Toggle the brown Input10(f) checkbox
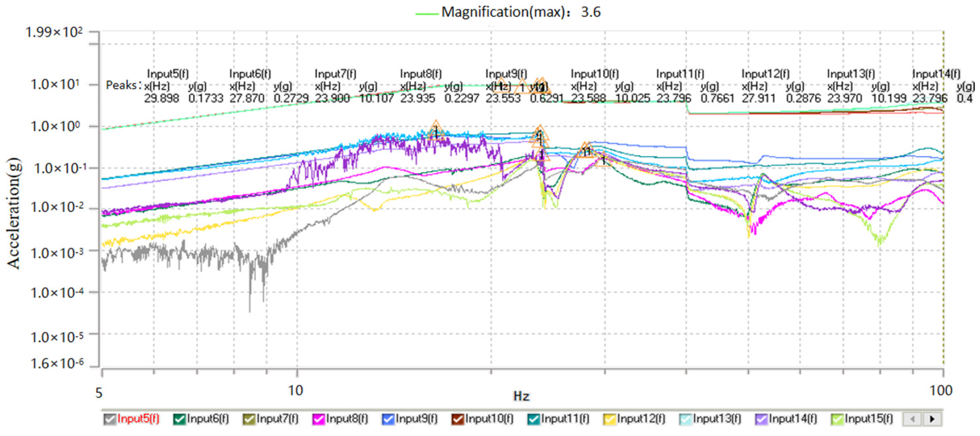 457,419
